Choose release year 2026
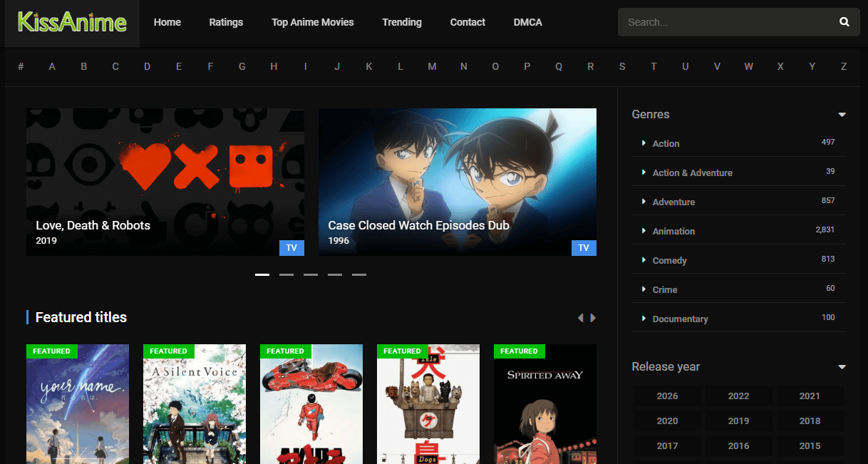868x464 pixels. click(x=668, y=396)
